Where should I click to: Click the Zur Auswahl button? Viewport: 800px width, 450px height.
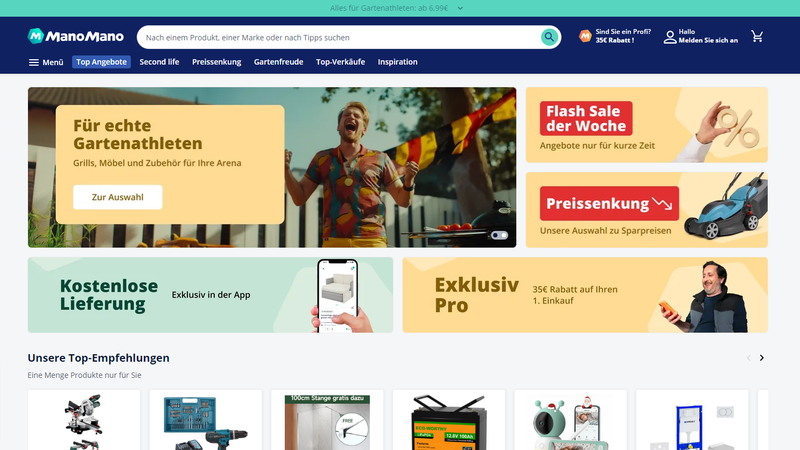[117, 197]
